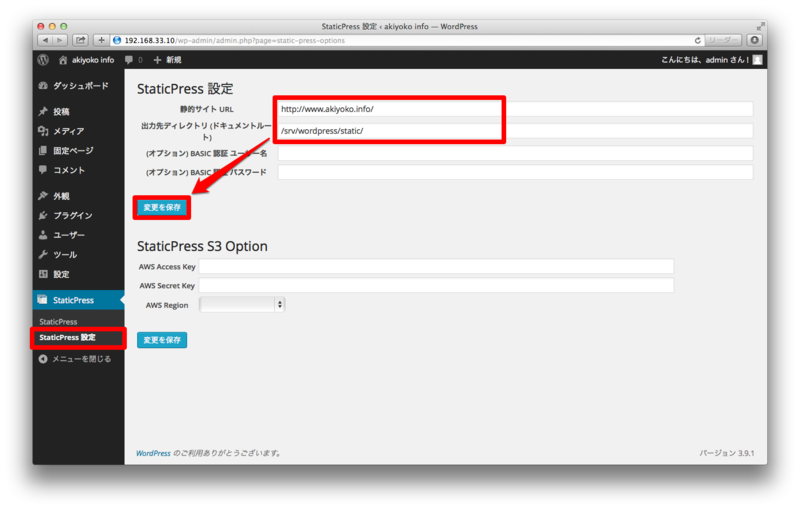Focus the 出力先ディレクトリ output directory field
800x510 pixels.
point(515,131)
